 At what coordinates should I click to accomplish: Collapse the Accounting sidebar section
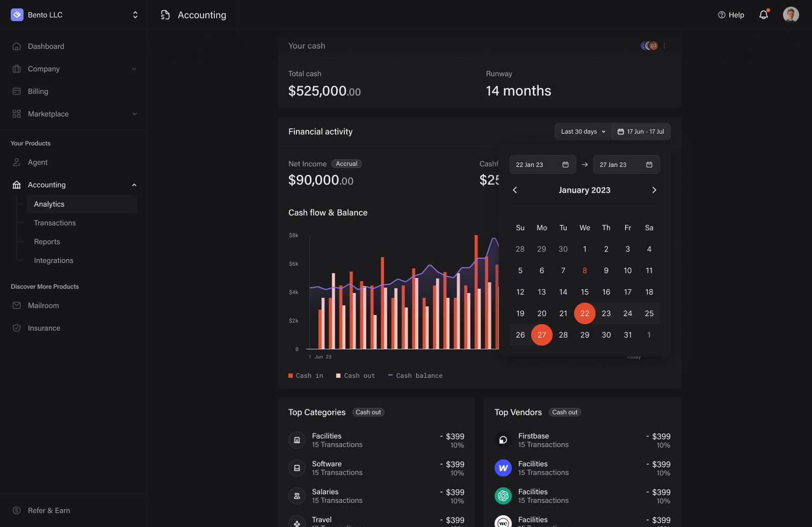coord(134,184)
